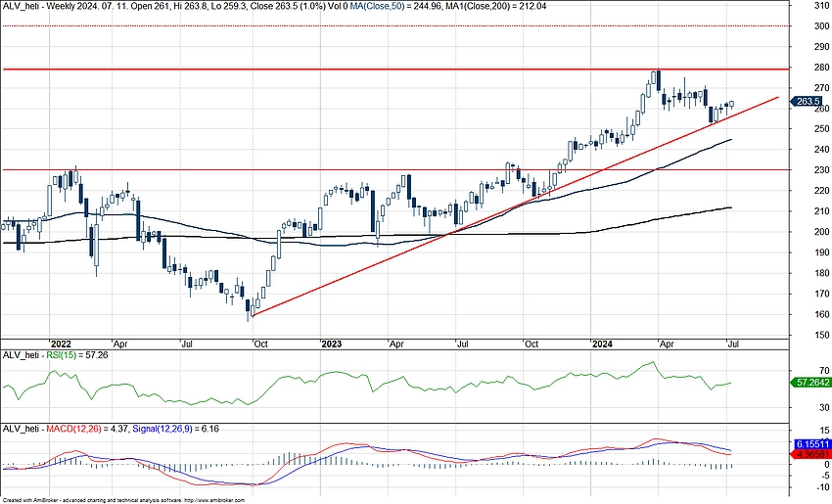Select the 263.5 current price tag
The height and width of the screenshot is (504, 832).
[x=807, y=102]
